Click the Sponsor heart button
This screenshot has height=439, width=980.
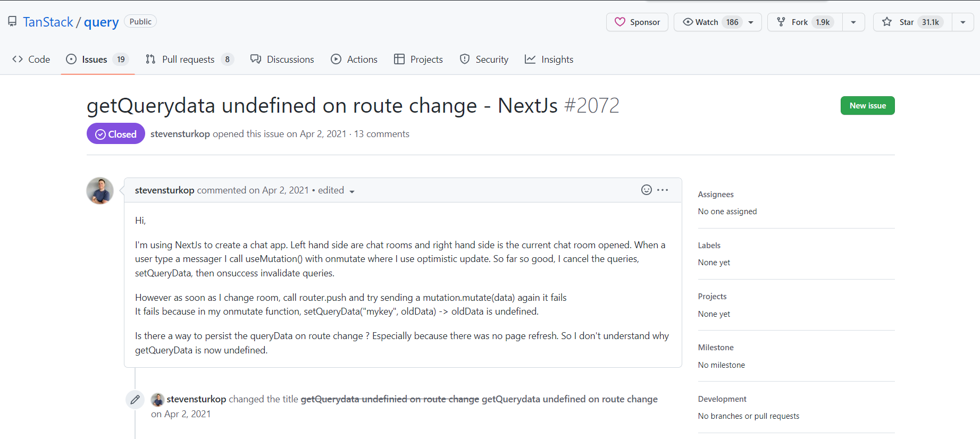637,22
